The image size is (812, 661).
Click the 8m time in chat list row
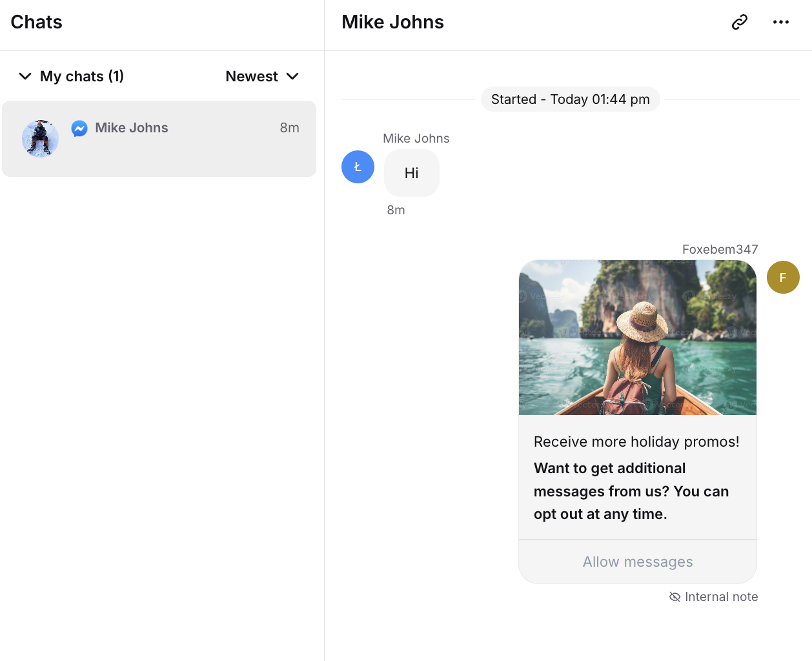click(289, 128)
